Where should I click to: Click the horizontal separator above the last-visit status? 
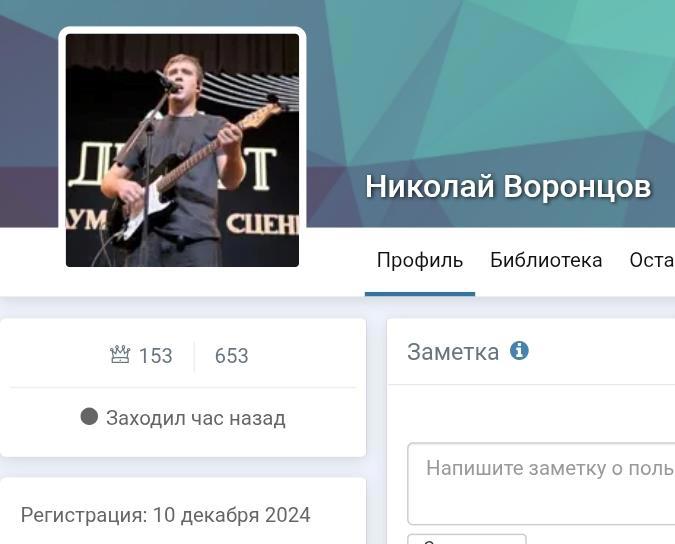coord(183,387)
